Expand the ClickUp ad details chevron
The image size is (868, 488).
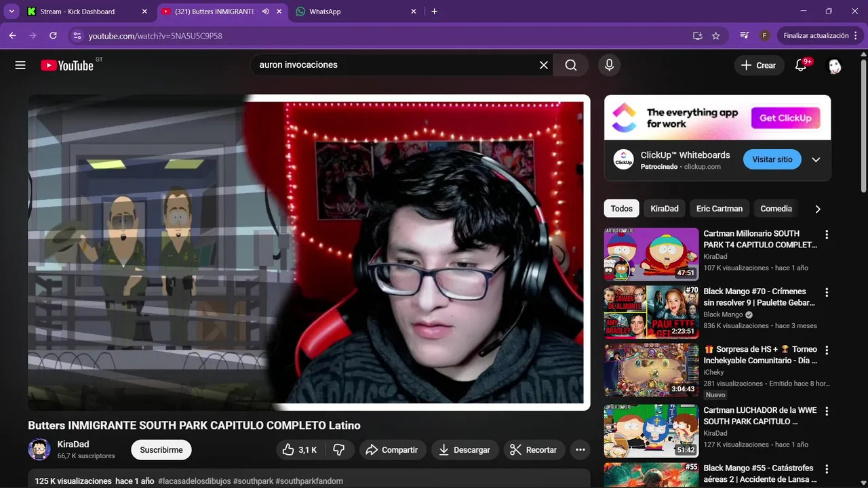coord(816,160)
